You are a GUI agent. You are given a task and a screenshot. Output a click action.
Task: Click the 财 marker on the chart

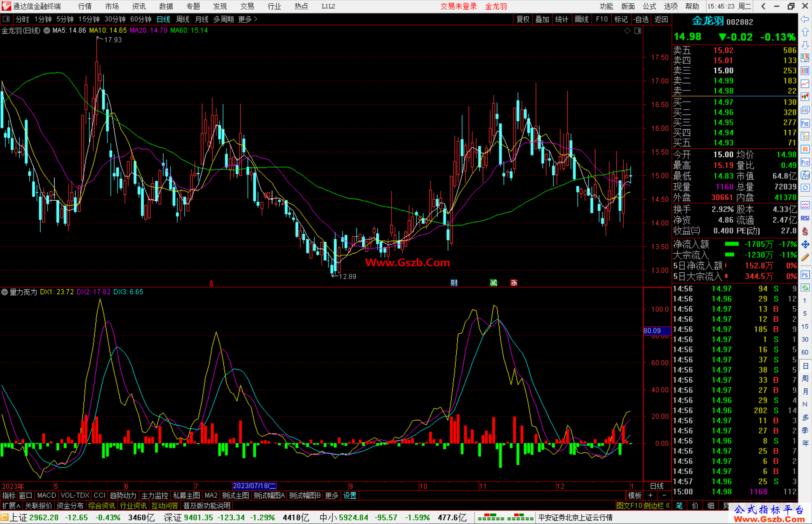point(454,283)
